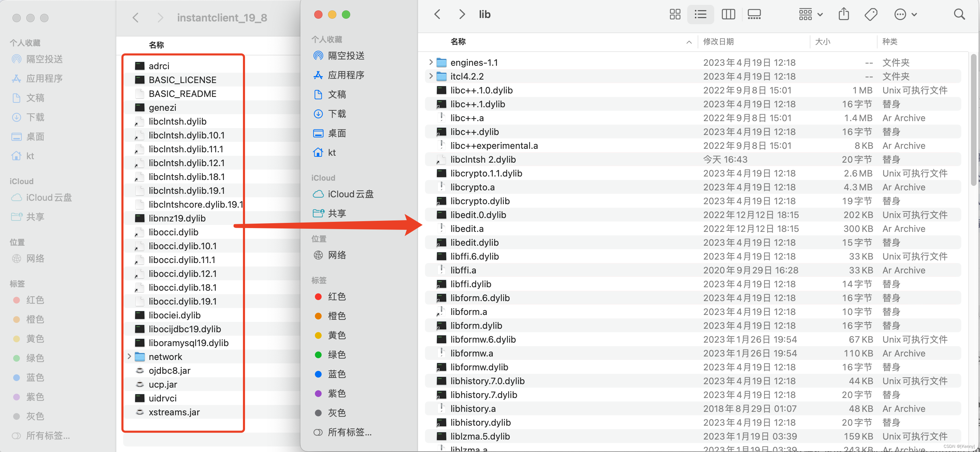This screenshot has height=452, width=980.
Task: Go forward in the lib window
Action: pyautogui.click(x=462, y=15)
